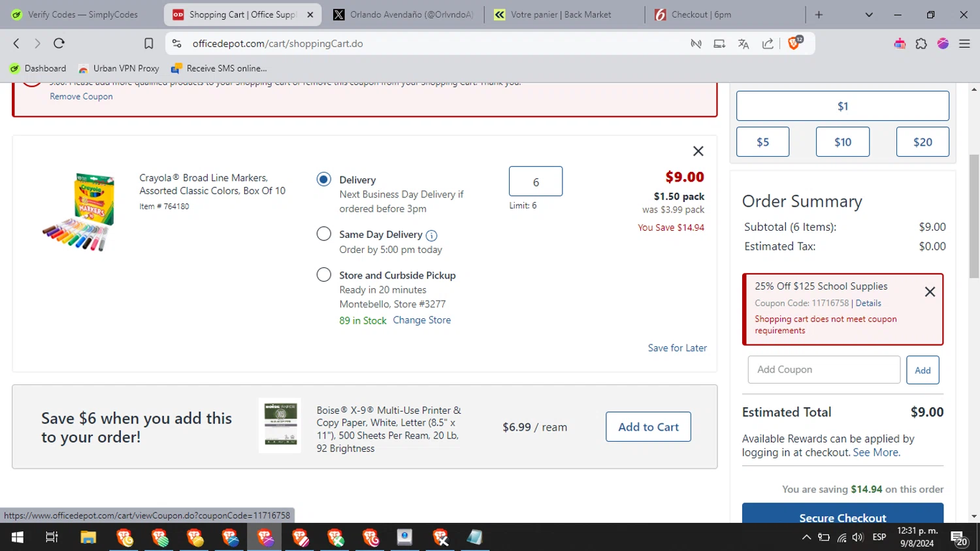The image size is (980, 551).
Task: Switch to Orlando Avendaño X tab
Action: click(403, 14)
